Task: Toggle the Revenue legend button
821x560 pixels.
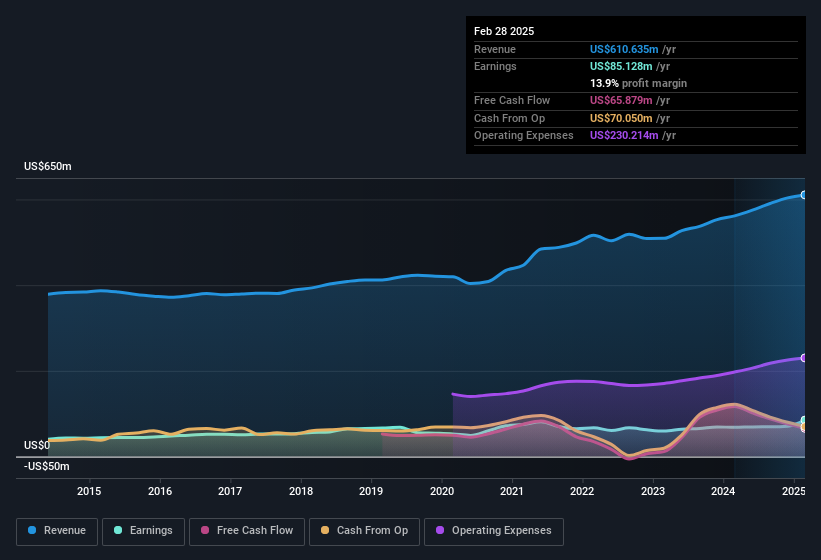Action: point(57,531)
